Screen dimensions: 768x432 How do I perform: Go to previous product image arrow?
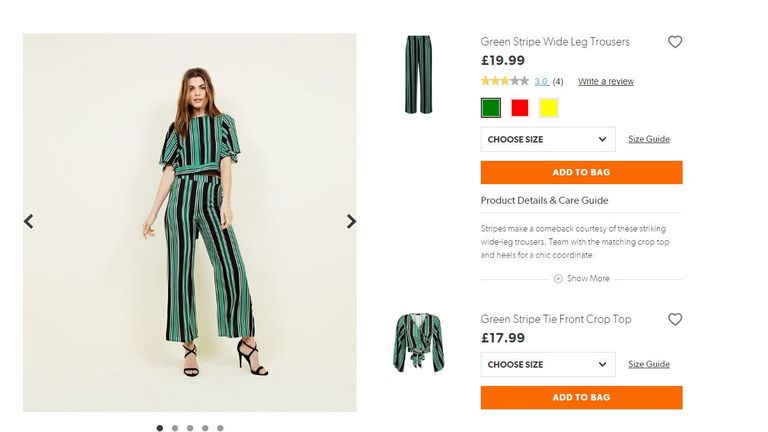coord(28,222)
